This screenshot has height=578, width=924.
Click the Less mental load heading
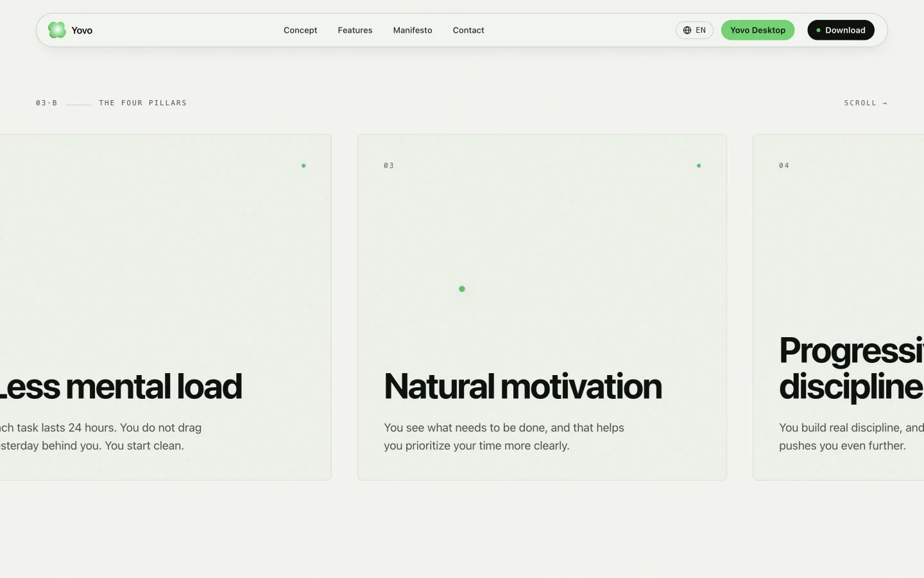click(x=120, y=387)
